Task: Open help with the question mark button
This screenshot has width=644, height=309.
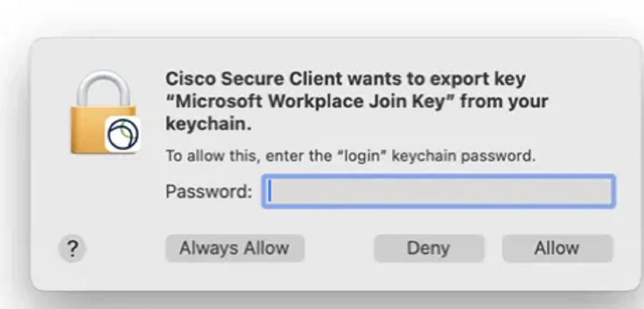Action: pos(72,248)
